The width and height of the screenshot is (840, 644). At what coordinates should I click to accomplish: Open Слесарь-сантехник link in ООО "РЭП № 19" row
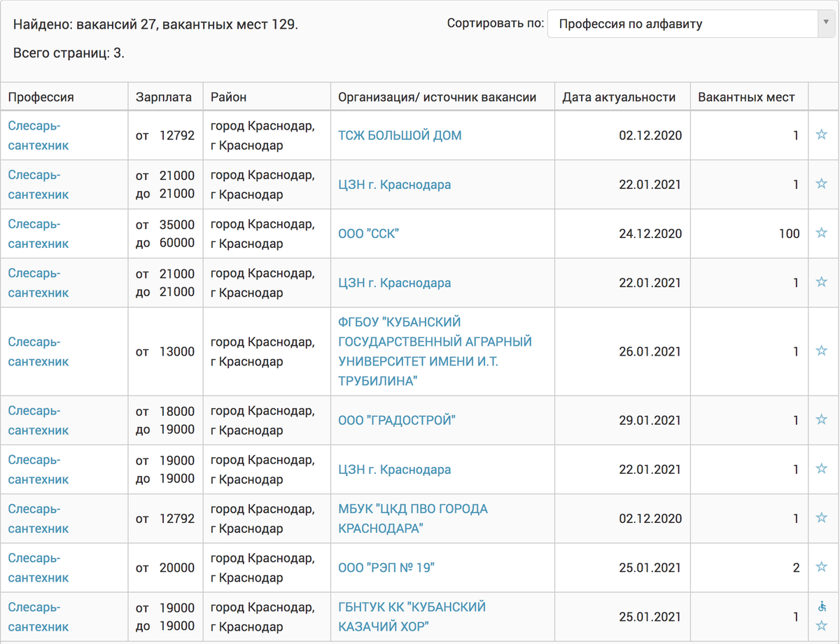point(38,568)
